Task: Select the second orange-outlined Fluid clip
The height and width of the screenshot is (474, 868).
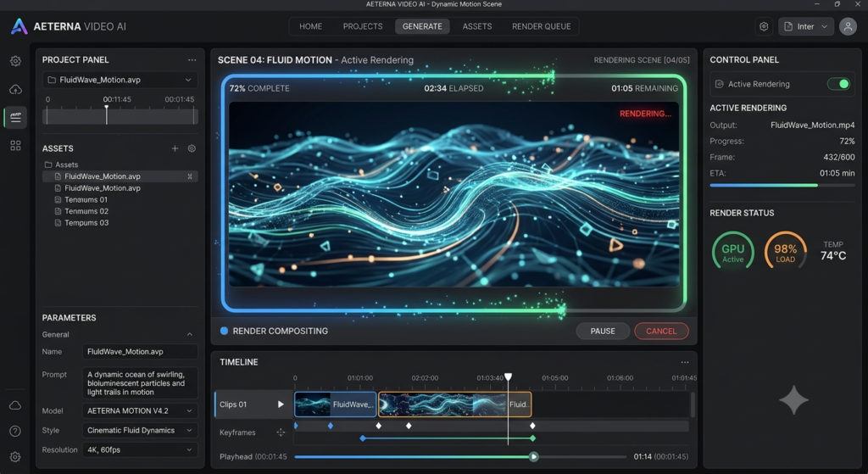Action: coord(455,404)
